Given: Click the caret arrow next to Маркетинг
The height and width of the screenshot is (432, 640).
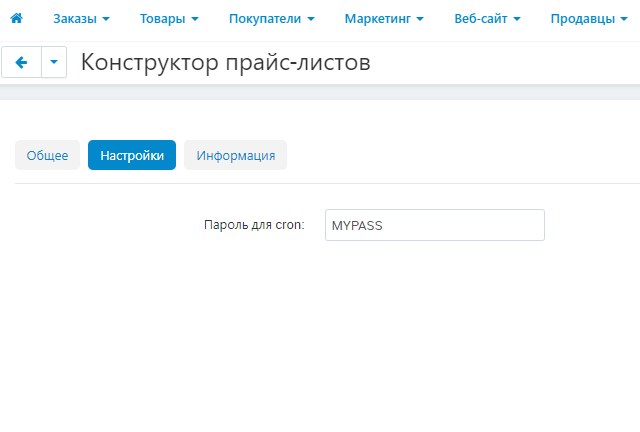Looking at the screenshot, I should 420,20.
